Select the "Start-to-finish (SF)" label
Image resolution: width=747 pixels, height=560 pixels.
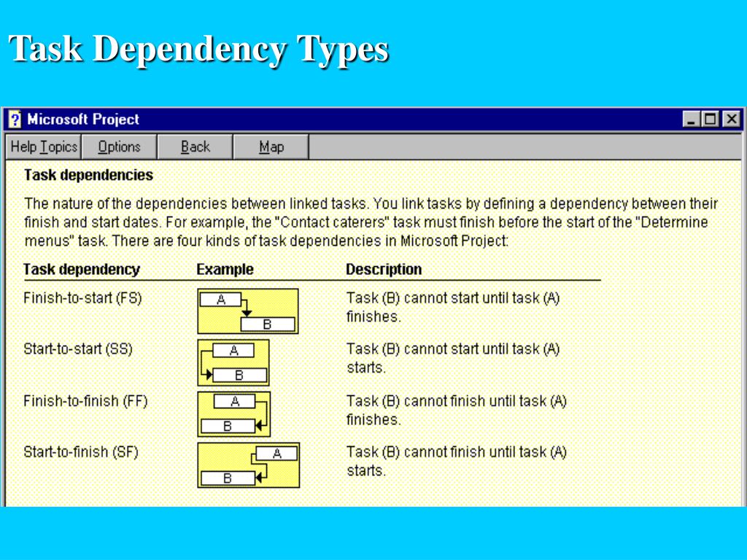pos(81,452)
